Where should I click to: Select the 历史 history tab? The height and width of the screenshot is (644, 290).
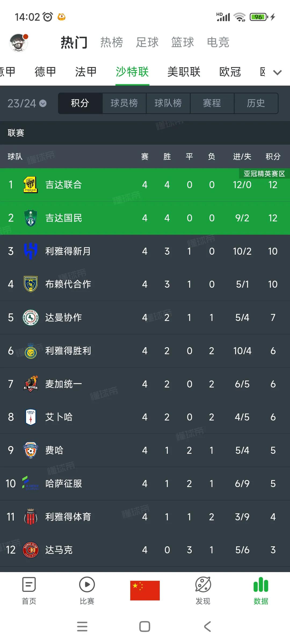click(x=256, y=103)
